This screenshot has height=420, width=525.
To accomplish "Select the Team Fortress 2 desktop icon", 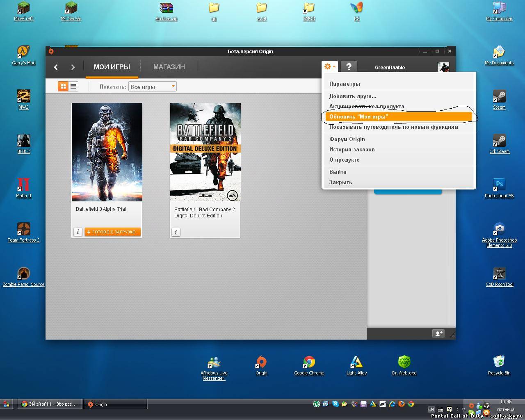I will pyautogui.click(x=24, y=233).
